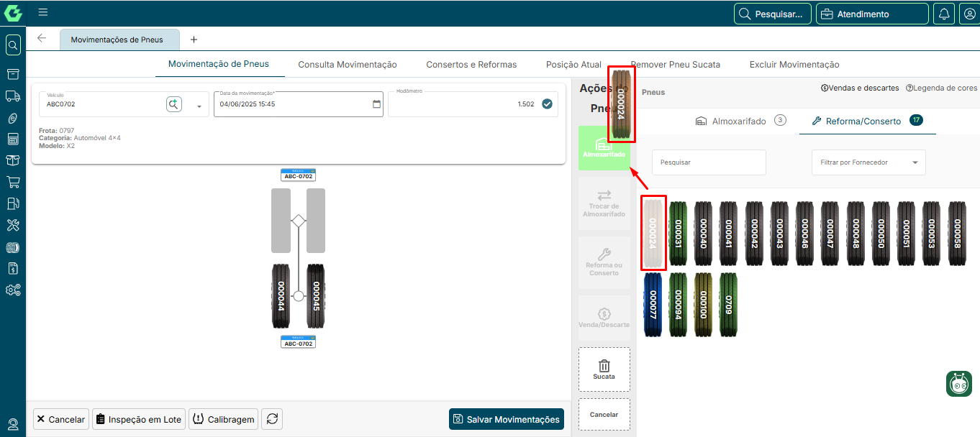
Task: Open the gears settings sidebar icon
Action: 13,290
